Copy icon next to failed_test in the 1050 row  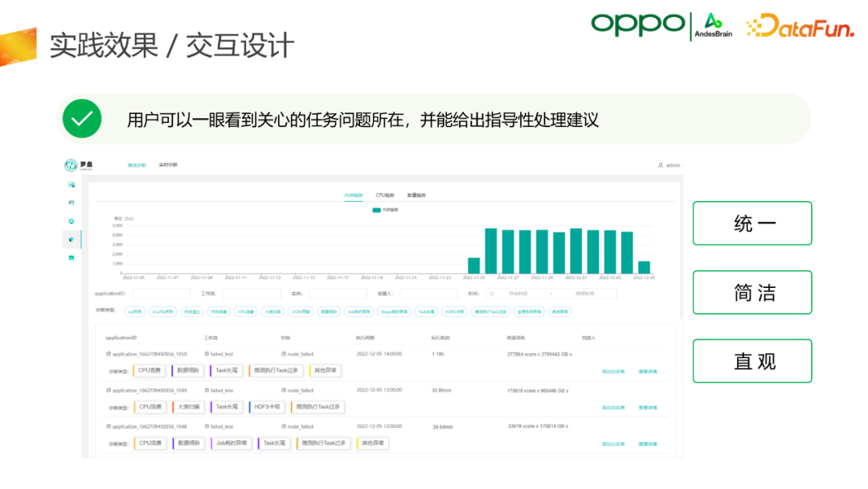pyautogui.click(x=207, y=354)
